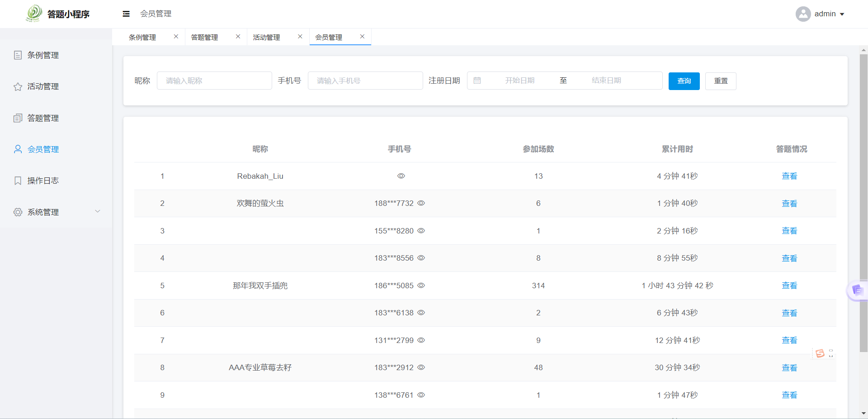Image resolution: width=868 pixels, height=419 pixels.
Task: Click the 重置 reset button
Action: click(721, 81)
